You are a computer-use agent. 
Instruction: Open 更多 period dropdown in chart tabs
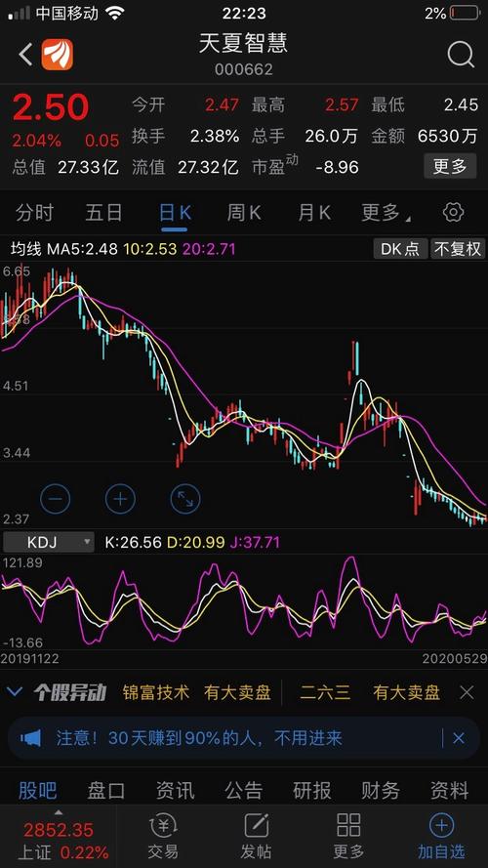[x=386, y=213]
